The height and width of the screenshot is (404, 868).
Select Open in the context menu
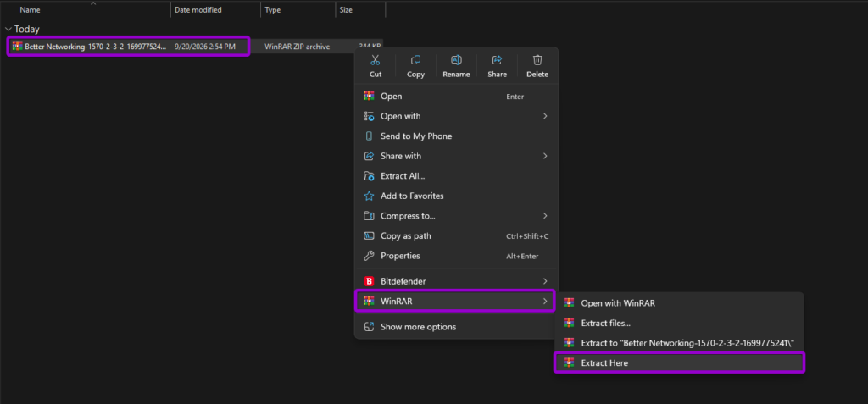pos(456,97)
